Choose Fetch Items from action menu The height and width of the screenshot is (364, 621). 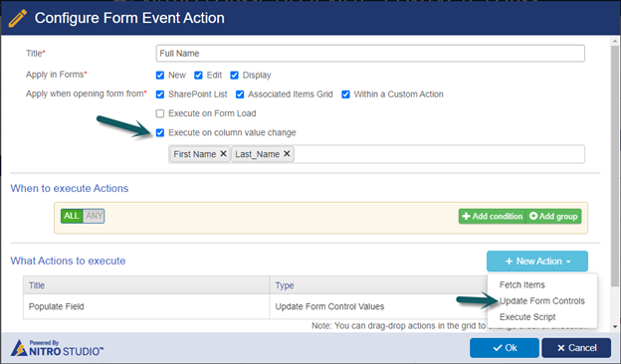coord(522,284)
